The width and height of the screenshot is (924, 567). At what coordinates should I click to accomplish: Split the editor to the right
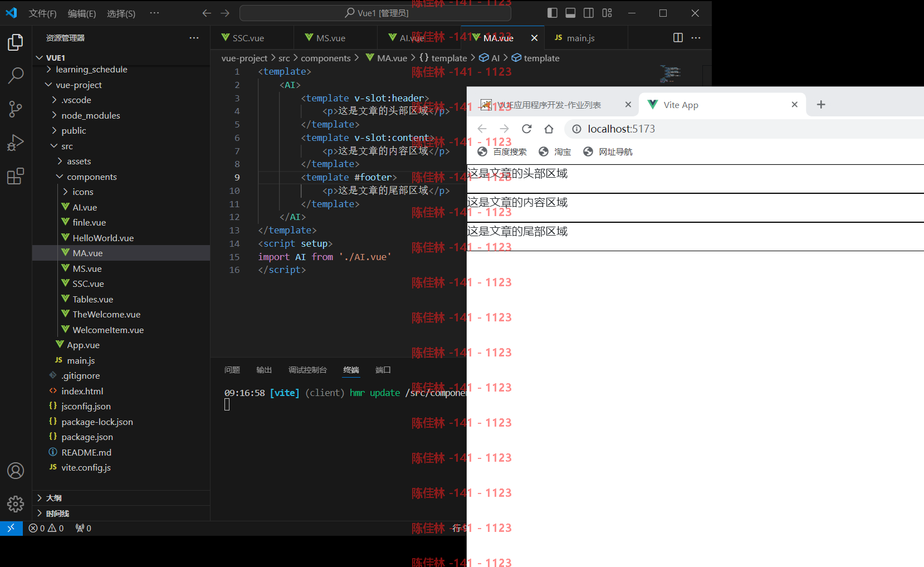678,37
